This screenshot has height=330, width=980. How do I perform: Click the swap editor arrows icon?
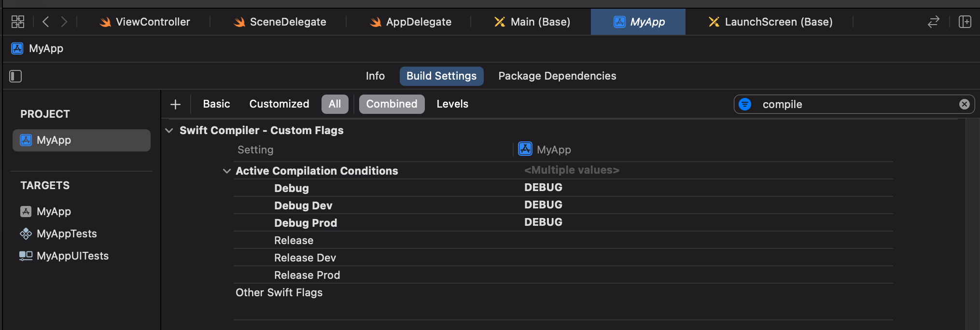(x=934, y=22)
